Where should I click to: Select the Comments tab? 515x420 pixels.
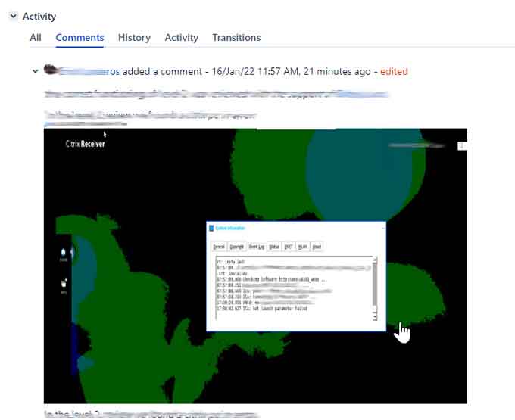[80, 37]
